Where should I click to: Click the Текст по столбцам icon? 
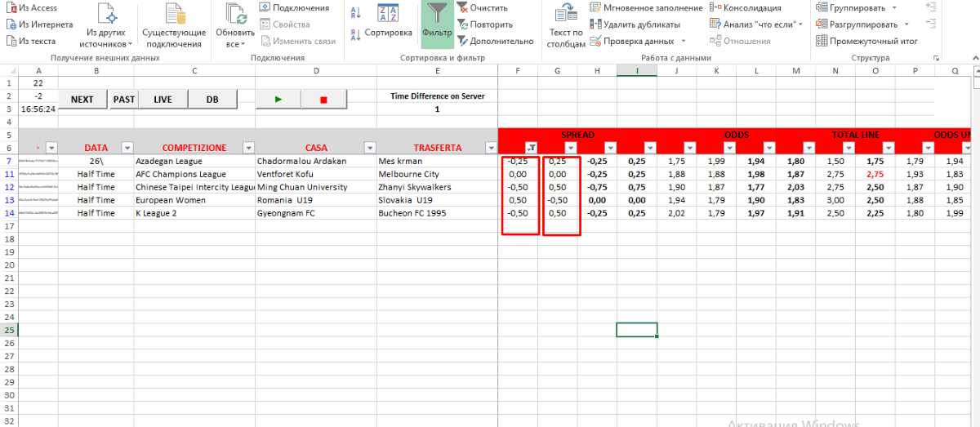tap(566, 23)
